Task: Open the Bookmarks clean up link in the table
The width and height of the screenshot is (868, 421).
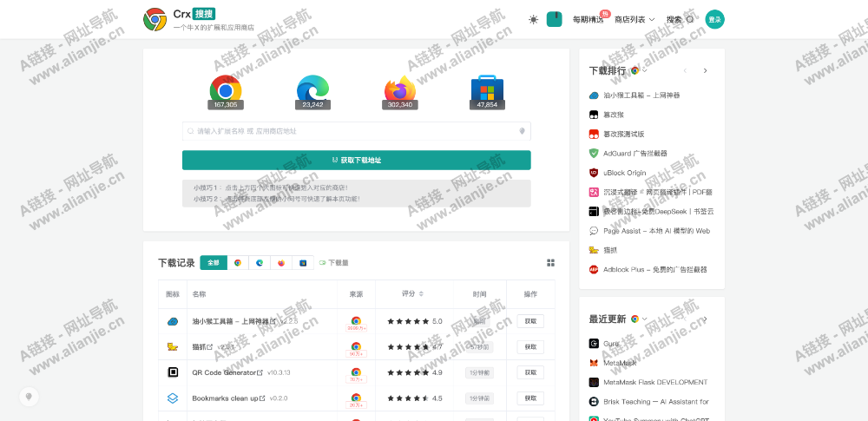Action: [x=228, y=398]
